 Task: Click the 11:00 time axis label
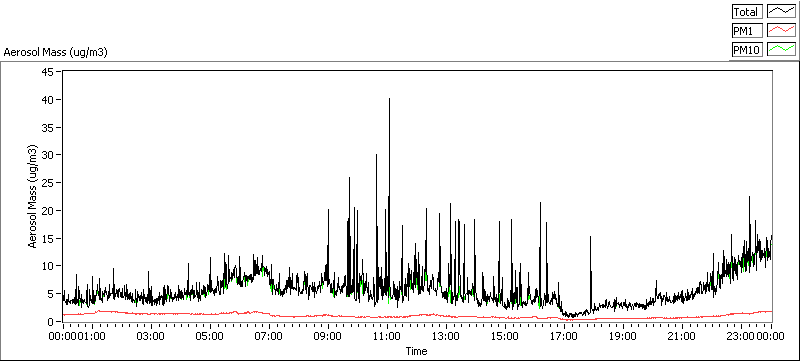pos(387,336)
